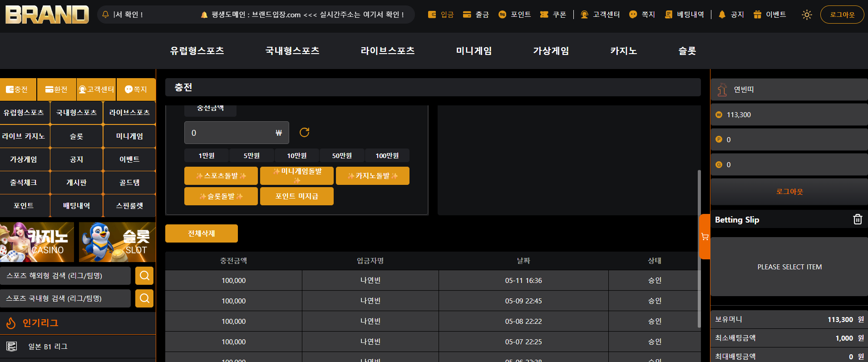Screen dimensions: 868x362
Task: Choose the 스포츠돌발 bonus option
Action: (x=221, y=176)
